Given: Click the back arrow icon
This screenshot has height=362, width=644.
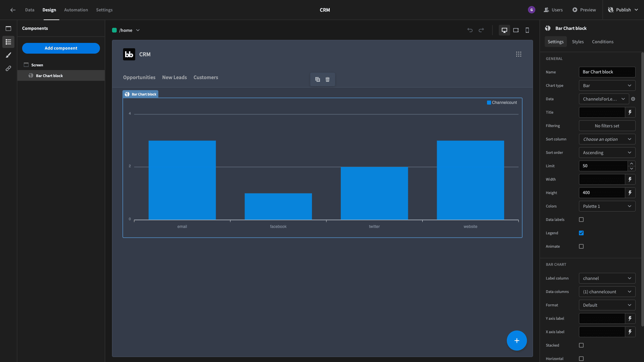Looking at the screenshot, I should click(13, 10).
